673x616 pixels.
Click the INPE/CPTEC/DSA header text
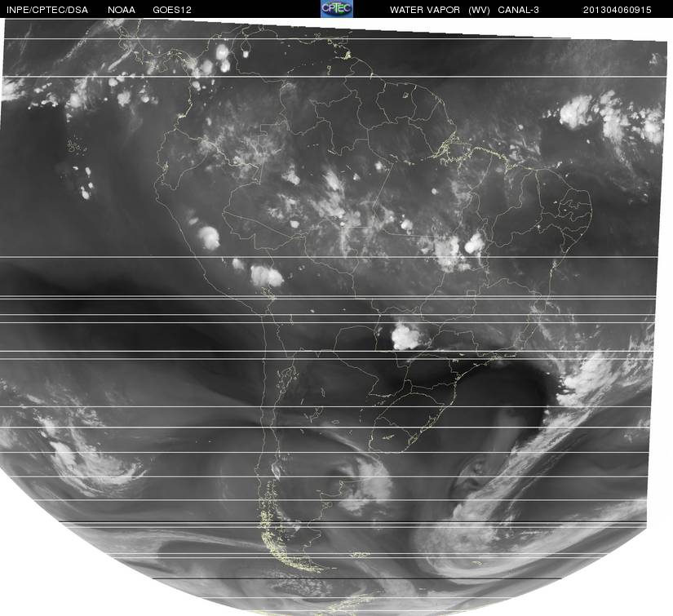(x=47, y=10)
